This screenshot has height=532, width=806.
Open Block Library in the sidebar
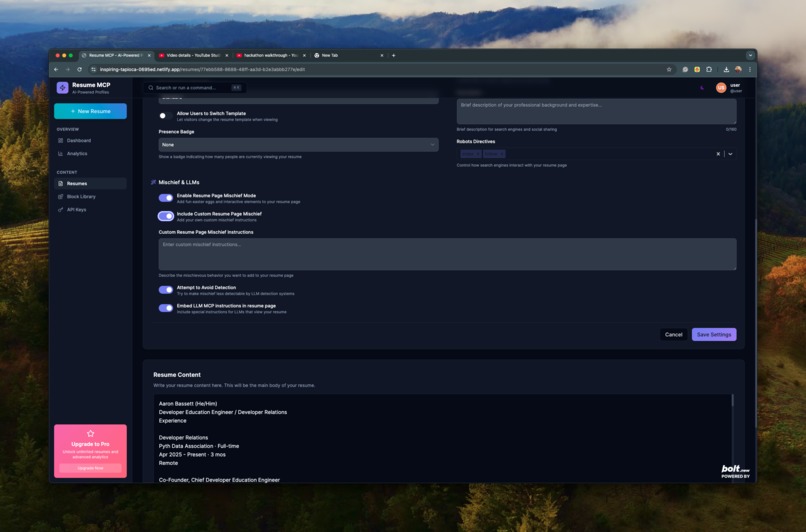click(x=90, y=196)
